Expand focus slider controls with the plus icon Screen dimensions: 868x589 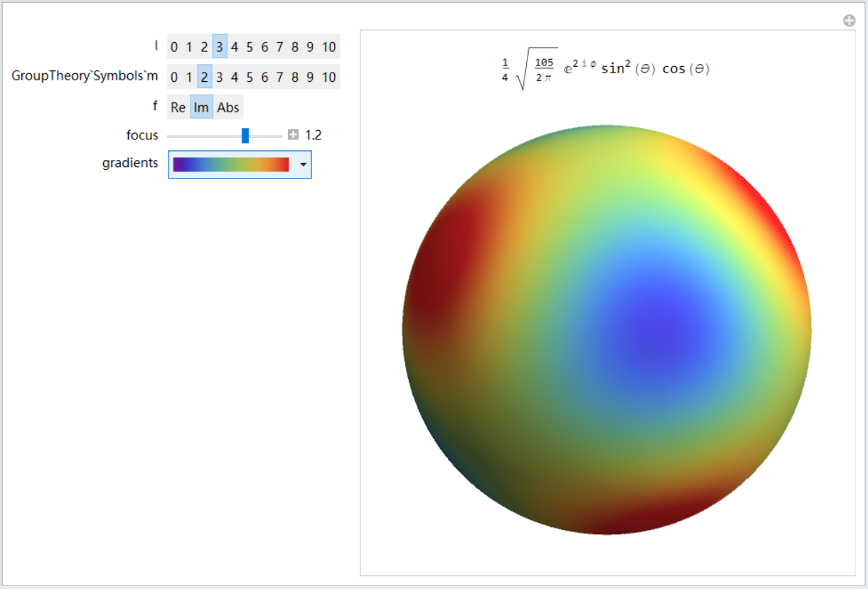pyautogui.click(x=293, y=135)
